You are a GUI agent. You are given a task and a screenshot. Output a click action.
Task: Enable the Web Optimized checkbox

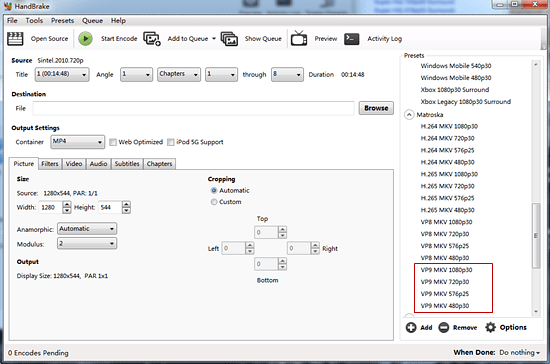click(x=113, y=142)
